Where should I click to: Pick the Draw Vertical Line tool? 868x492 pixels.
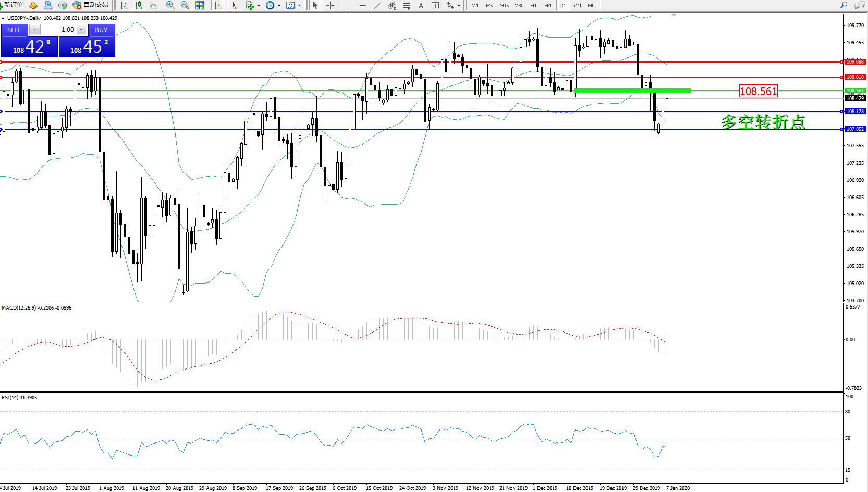click(x=348, y=5)
